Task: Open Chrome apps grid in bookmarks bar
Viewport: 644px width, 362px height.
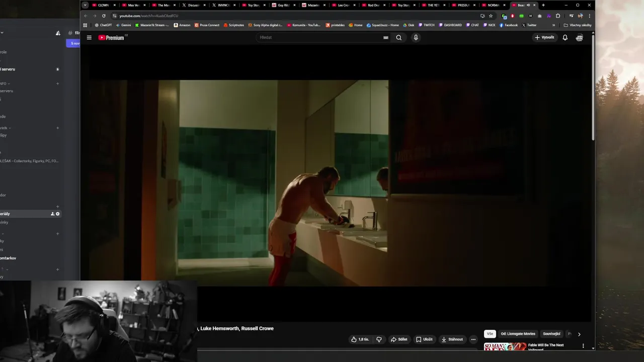Action: tap(85, 25)
